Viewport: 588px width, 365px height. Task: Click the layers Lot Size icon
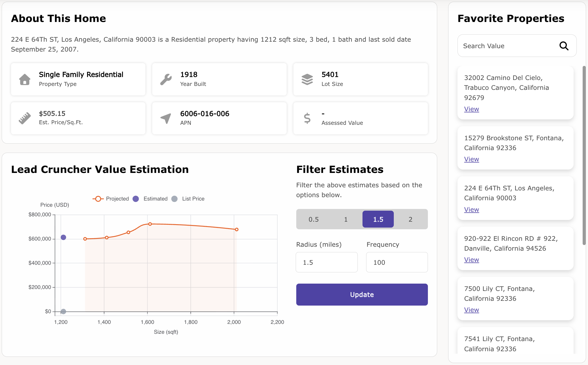pos(307,79)
